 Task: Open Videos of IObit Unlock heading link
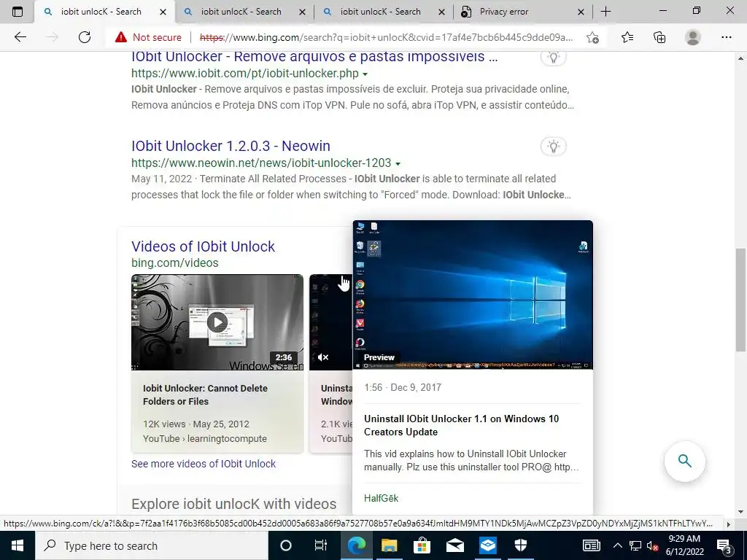tap(203, 246)
